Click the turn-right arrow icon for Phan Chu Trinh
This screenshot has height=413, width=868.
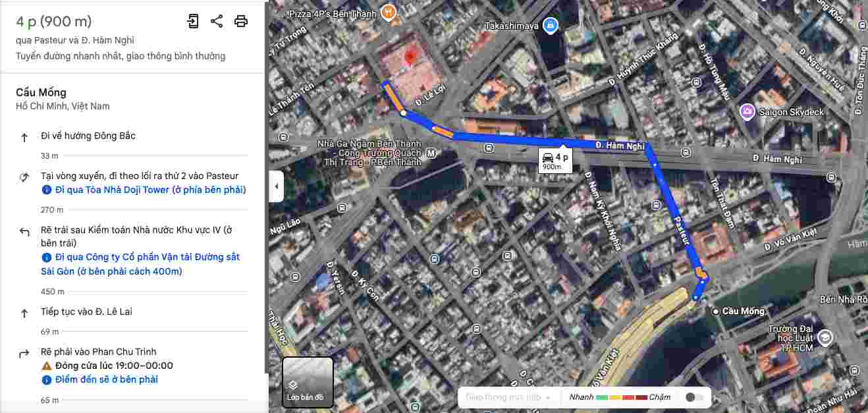(24, 354)
